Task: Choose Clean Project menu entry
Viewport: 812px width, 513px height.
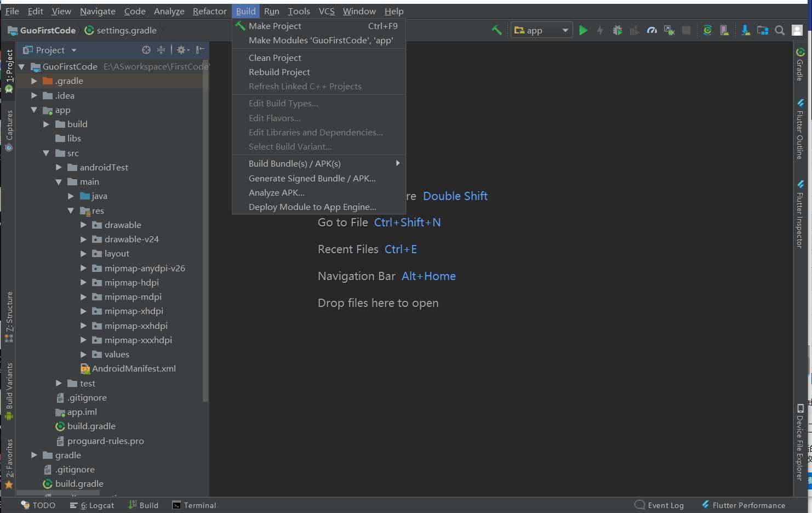Action: [275, 58]
